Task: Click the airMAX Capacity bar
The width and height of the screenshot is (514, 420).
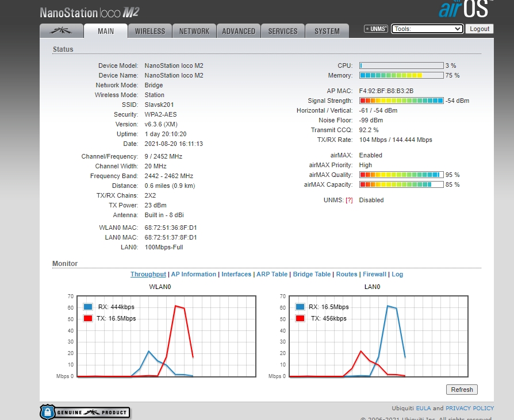Action: pyautogui.click(x=401, y=184)
